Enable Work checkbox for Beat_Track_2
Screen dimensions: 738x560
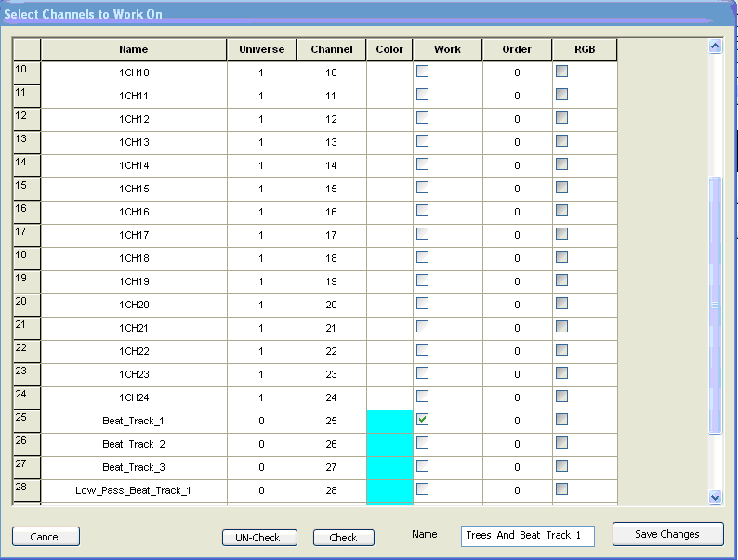pos(422,443)
